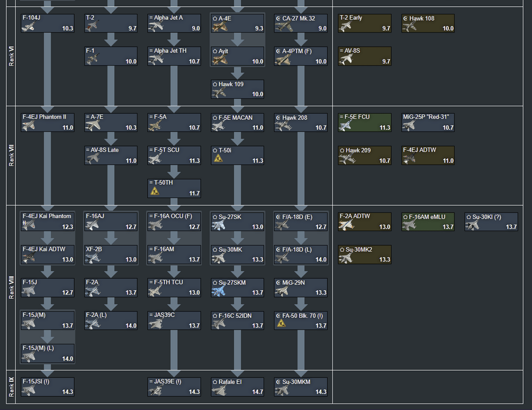The image size is (532, 410).
Task: Select the F-5E FCU premium aircraft icon
Action: [345, 126]
